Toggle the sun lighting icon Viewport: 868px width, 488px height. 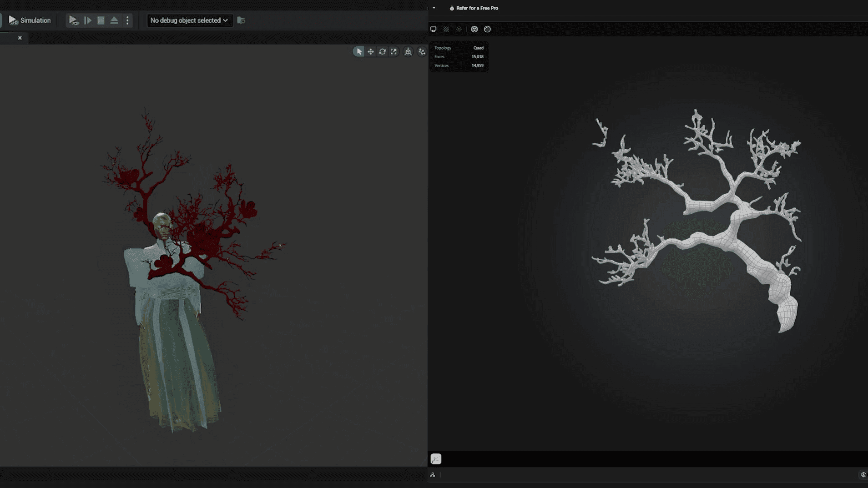(x=459, y=29)
